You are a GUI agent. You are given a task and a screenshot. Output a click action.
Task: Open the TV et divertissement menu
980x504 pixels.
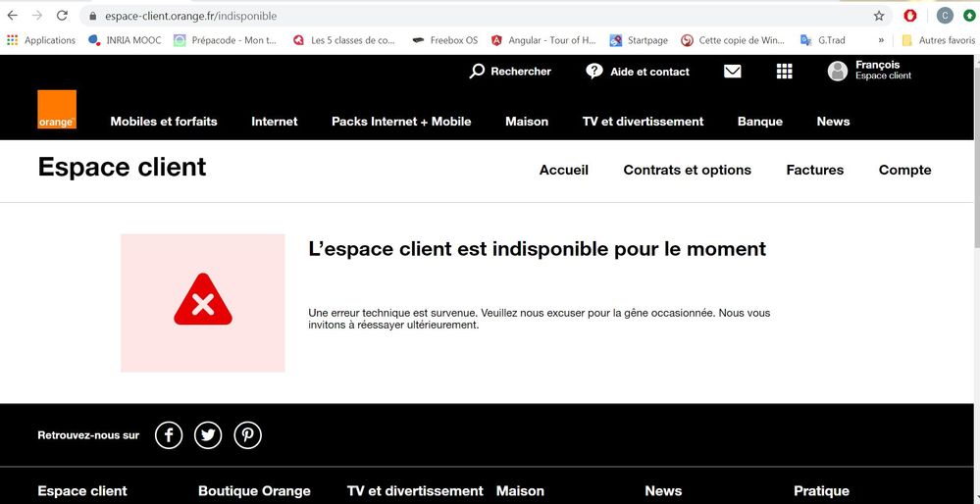click(x=643, y=122)
